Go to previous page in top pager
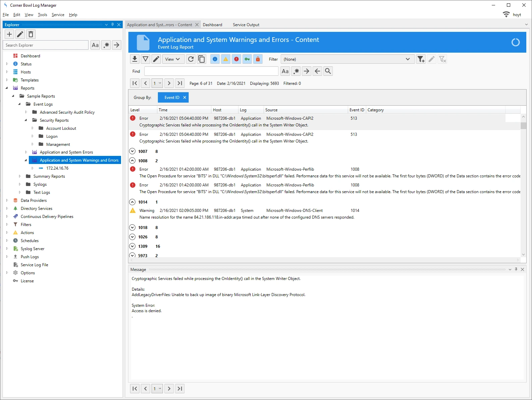The image size is (532, 400). coord(145,83)
